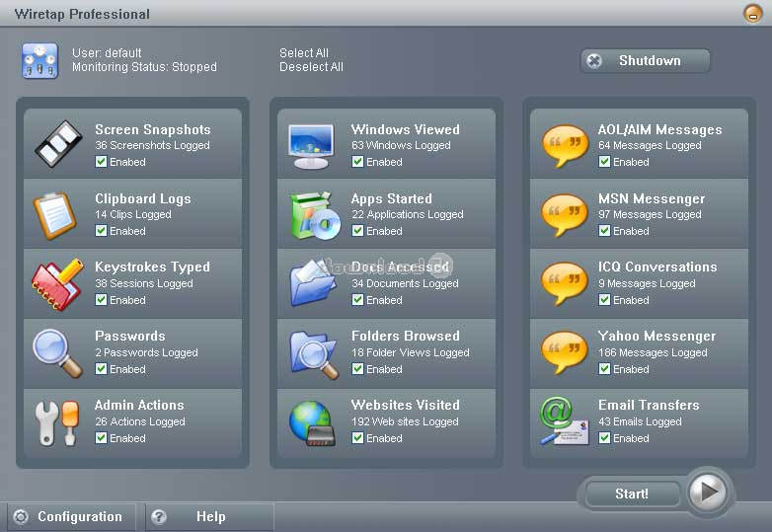Image resolution: width=772 pixels, height=532 pixels.
Task: Open the Folders Browsed search folder icon
Action: [x=314, y=354]
